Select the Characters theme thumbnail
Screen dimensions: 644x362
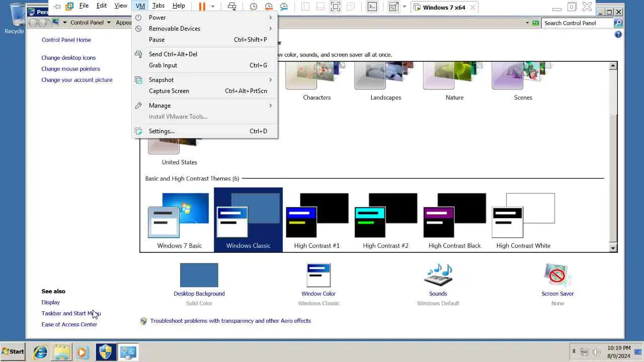tap(316, 81)
